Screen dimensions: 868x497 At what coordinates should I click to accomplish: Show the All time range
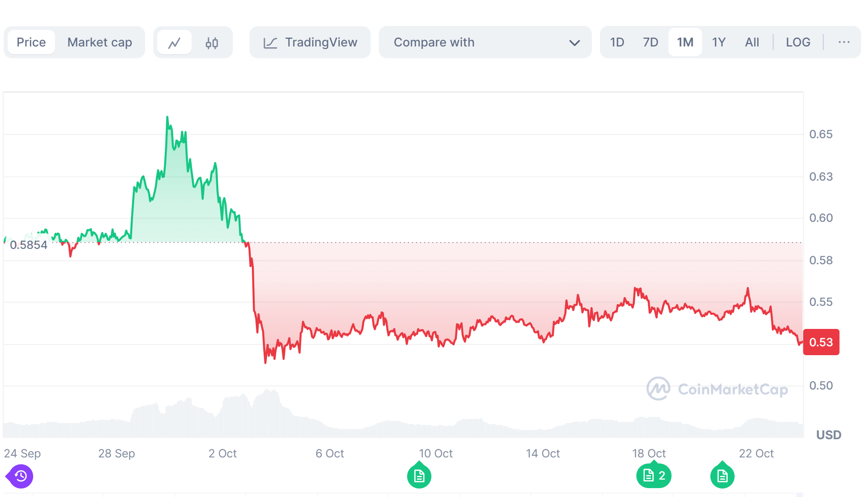[752, 42]
